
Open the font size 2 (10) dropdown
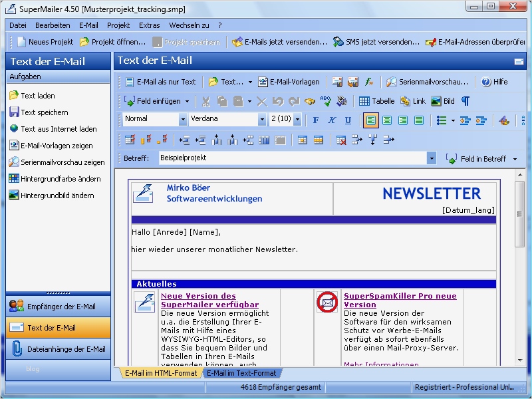point(297,120)
